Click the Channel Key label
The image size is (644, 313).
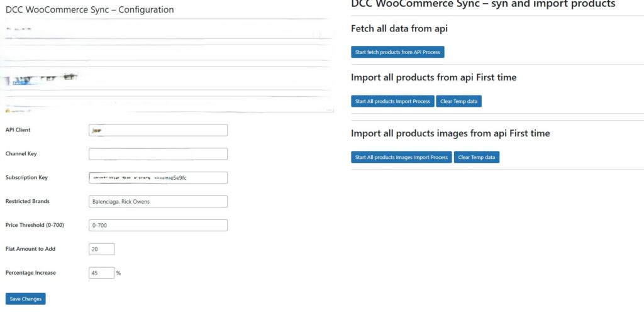pos(21,154)
